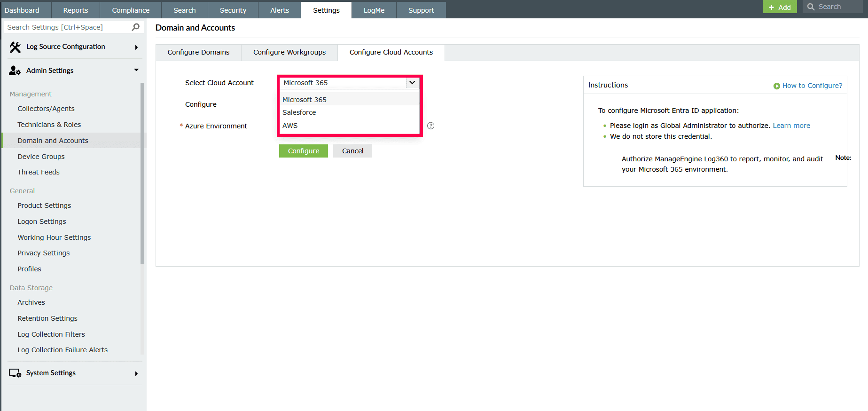
Task: Click the Admin Settings label
Action: [50, 71]
